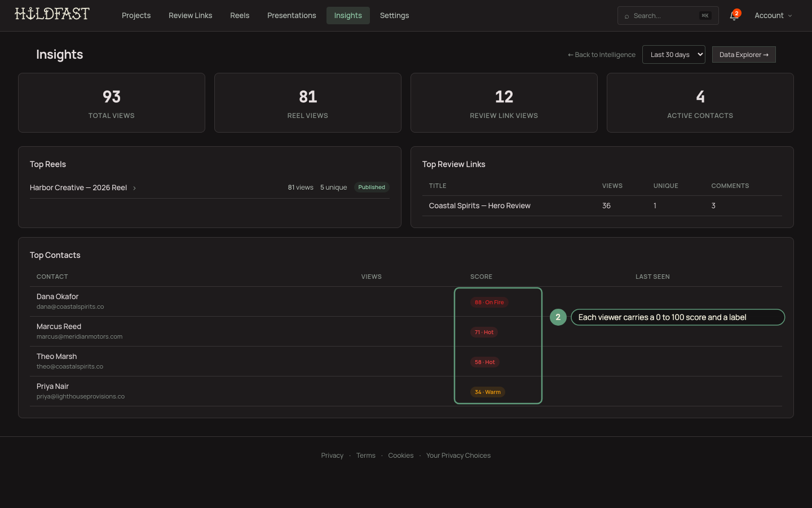Click the 34 Warm score badge
This screenshot has width=812, height=508.
pyautogui.click(x=488, y=392)
